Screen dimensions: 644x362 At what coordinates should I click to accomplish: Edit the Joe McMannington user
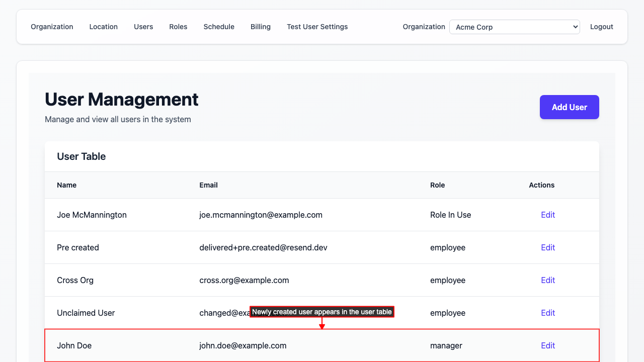point(547,215)
